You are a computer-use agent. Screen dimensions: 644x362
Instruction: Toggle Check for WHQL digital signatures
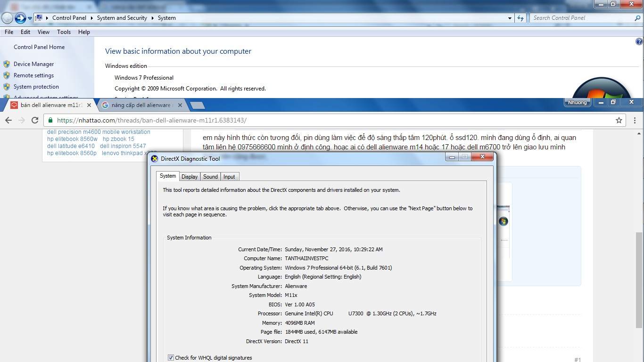coord(171,358)
